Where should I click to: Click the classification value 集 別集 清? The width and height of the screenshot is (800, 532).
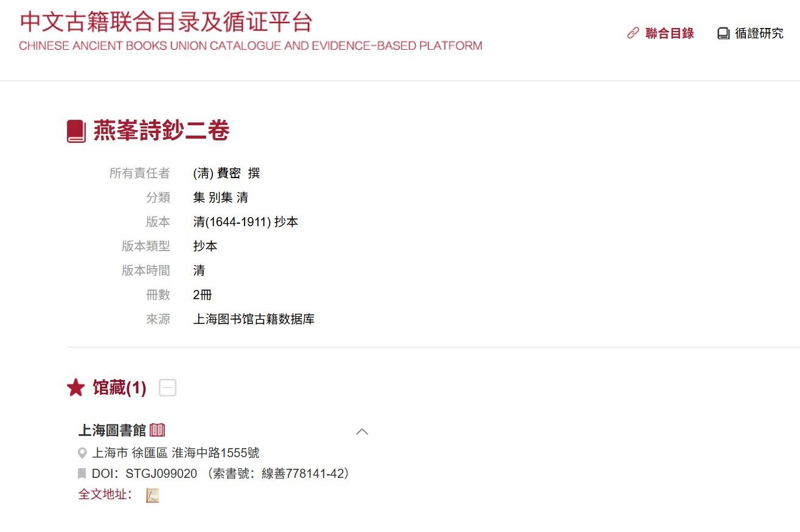coord(220,198)
